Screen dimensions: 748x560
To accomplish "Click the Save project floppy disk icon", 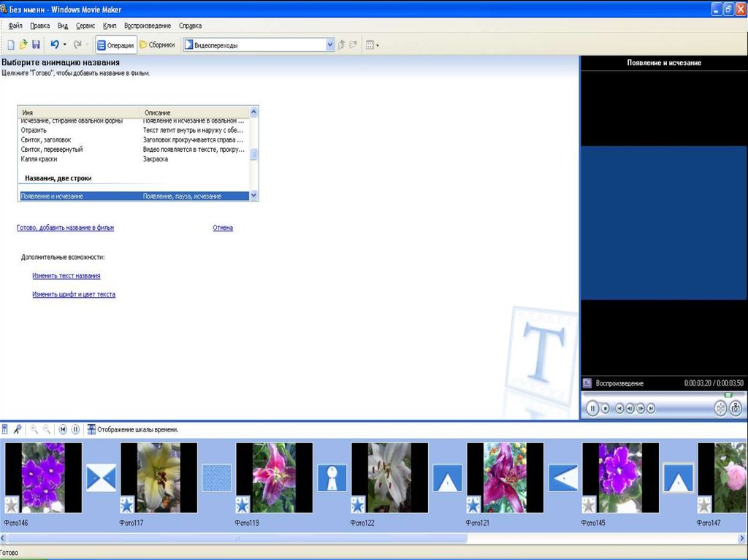I will (x=36, y=45).
